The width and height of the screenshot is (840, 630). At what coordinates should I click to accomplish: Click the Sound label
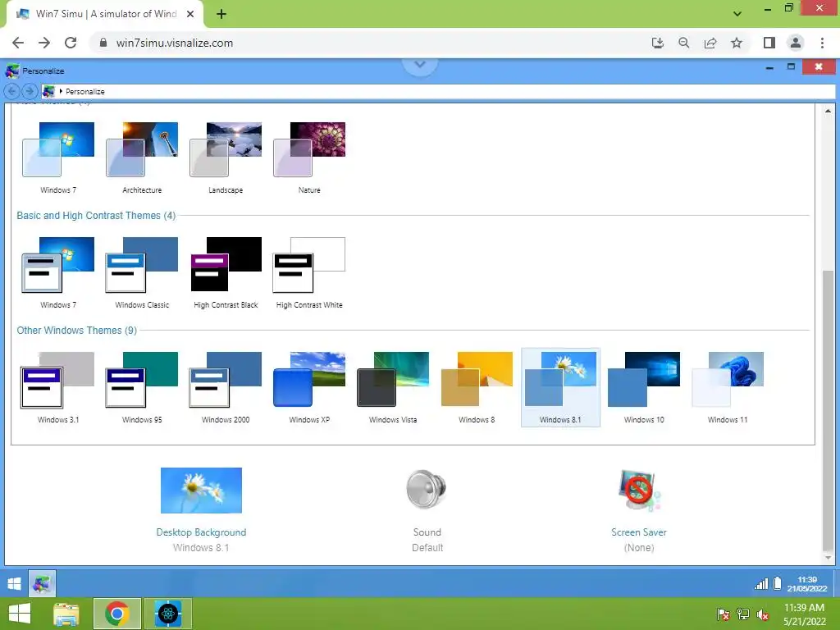click(427, 532)
